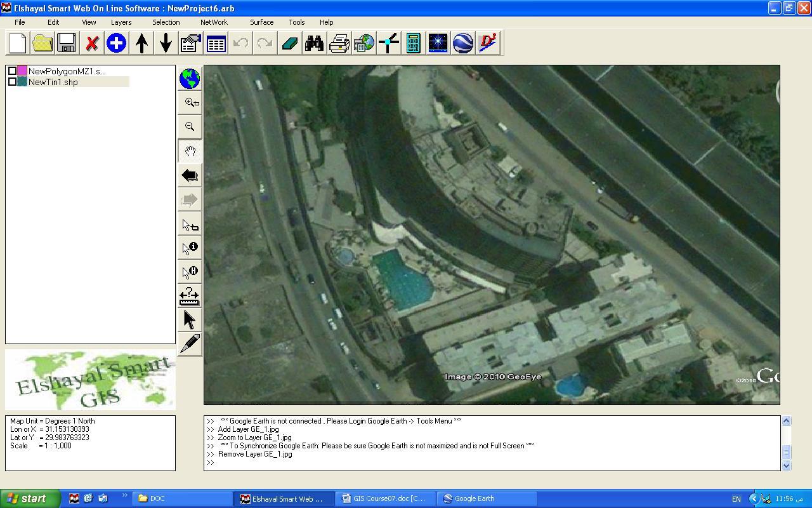Open the Layers menu

click(121, 22)
